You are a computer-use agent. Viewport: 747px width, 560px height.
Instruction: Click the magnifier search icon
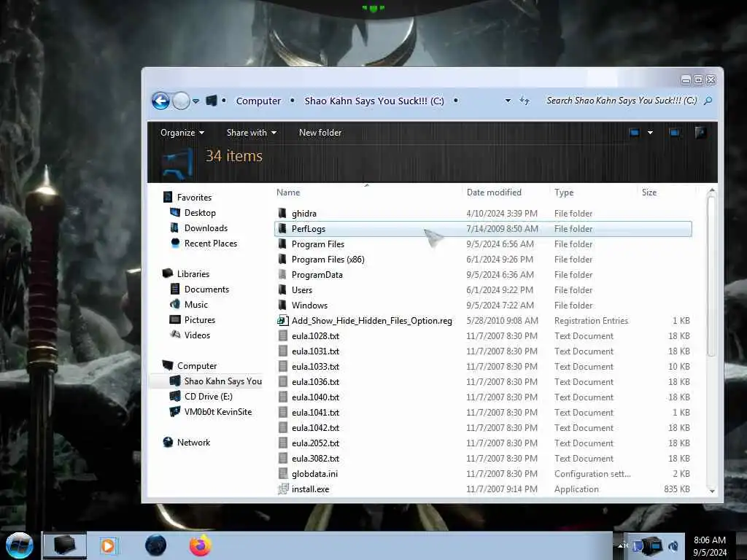pyautogui.click(x=708, y=101)
